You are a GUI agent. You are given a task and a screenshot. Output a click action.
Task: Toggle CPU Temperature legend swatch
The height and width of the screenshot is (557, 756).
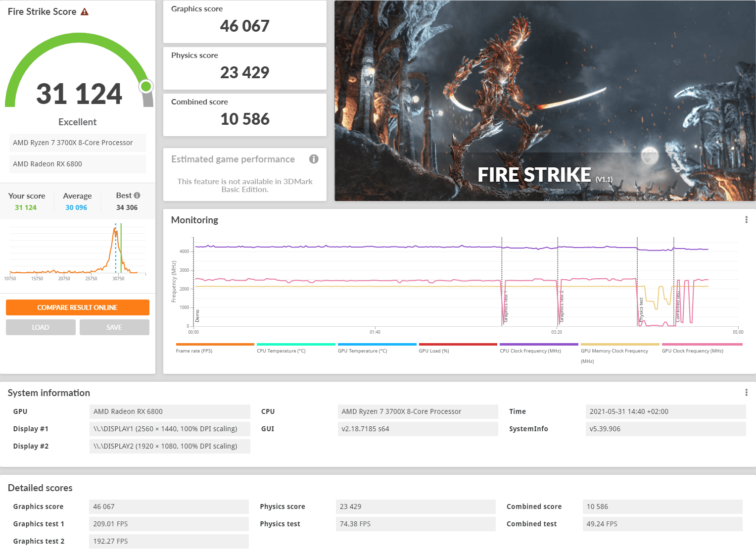coord(296,344)
